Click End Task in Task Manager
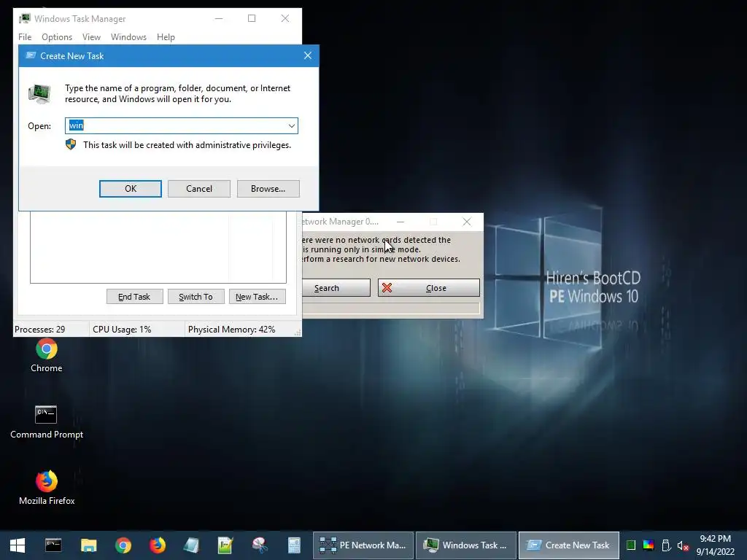The width and height of the screenshot is (747, 560). click(x=134, y=297)
